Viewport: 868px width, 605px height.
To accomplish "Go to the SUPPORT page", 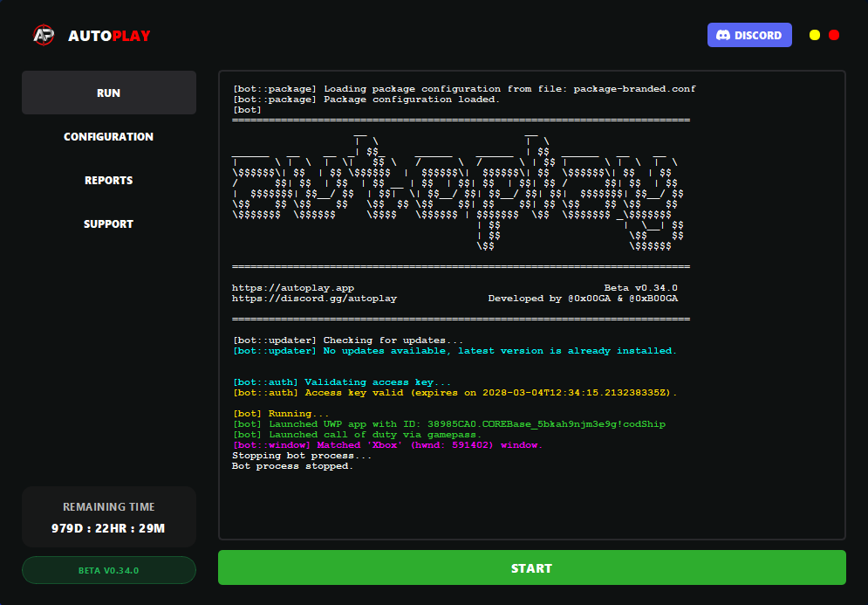I will click(x=108, y=223).
